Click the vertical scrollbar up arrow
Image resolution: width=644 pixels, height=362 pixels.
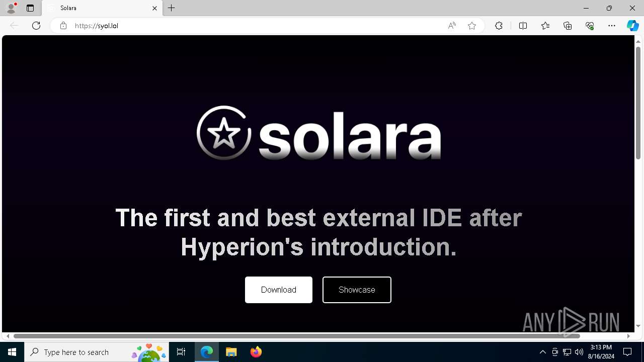pyautogui.click(x=638, y=41)
